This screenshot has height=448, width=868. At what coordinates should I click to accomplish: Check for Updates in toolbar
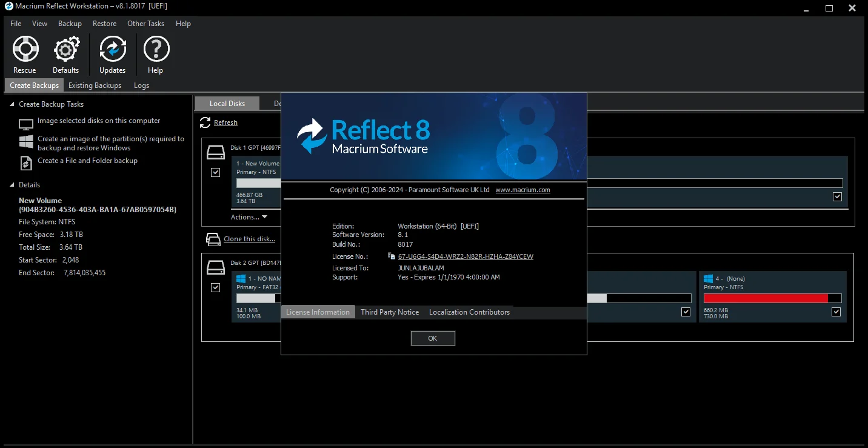(113, 50)
